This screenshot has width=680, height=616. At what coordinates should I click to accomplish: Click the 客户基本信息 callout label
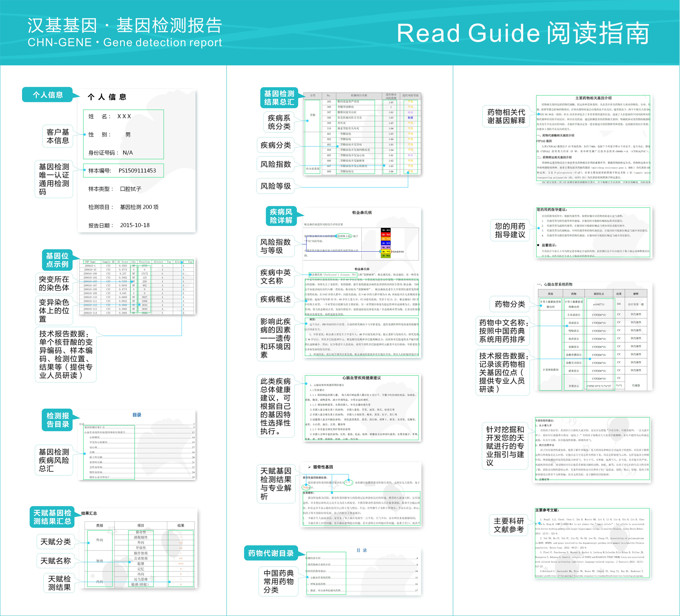pyautogui.click(x=58, y=136)
